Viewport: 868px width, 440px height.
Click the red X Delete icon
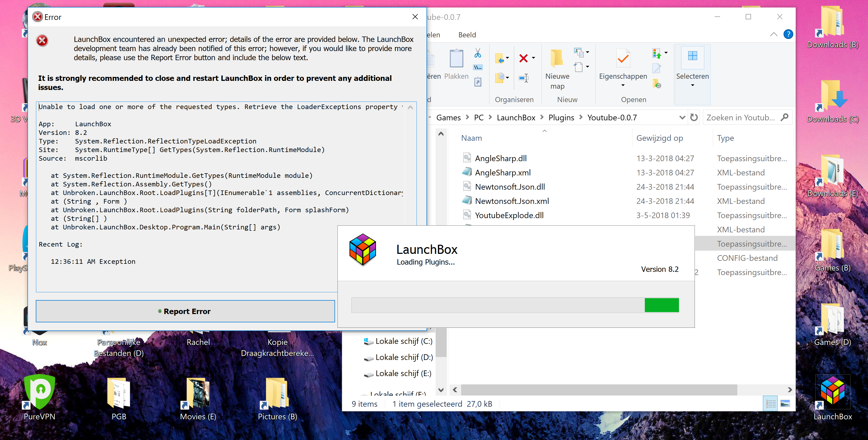click(x=523, y=58)
